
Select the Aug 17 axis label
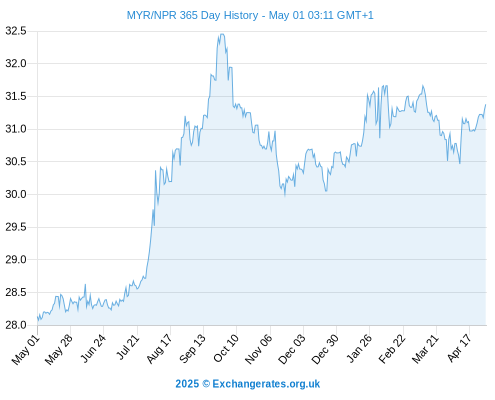click(159, 349)
